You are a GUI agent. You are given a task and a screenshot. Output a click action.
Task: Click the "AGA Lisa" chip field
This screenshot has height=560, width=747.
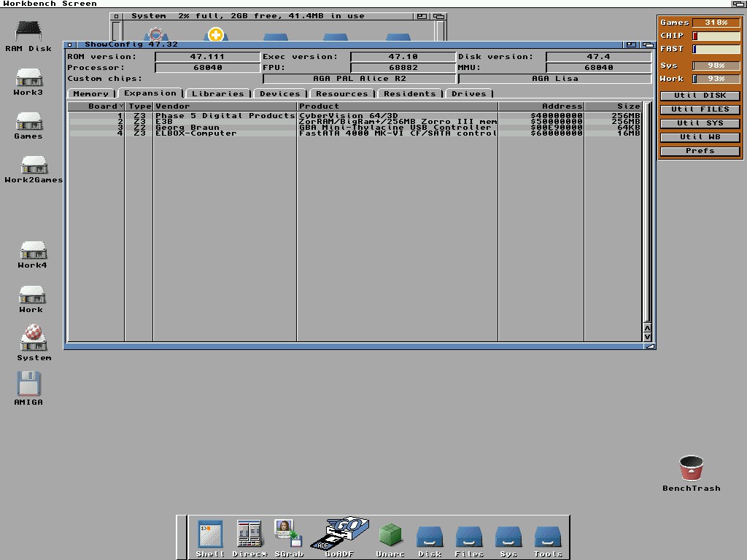point(554,79)
